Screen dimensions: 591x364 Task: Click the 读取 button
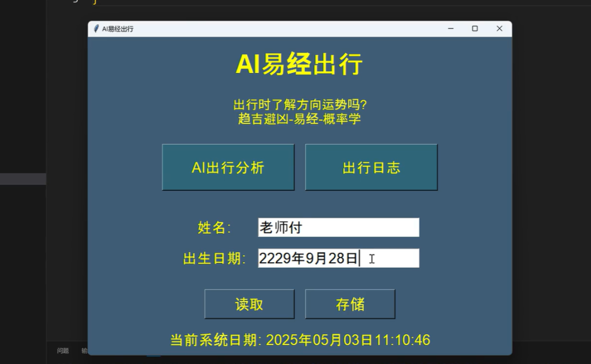pos(249,304)
